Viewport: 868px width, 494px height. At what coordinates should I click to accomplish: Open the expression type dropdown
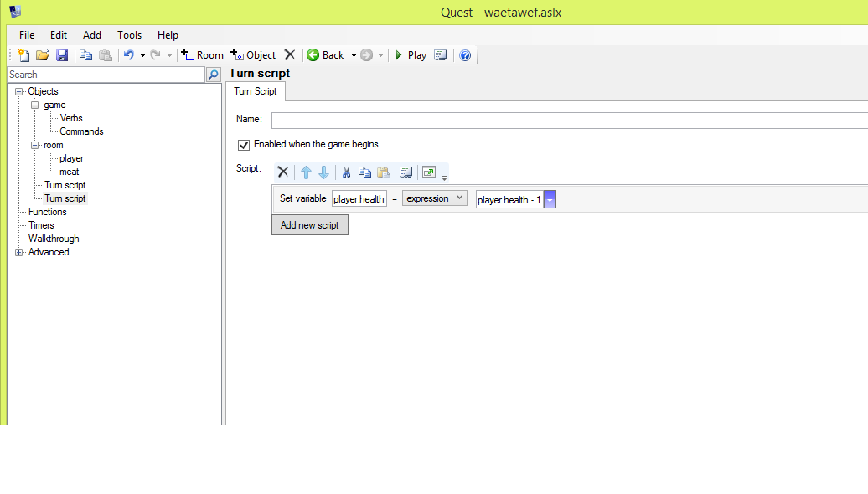[x=434, y=198]
